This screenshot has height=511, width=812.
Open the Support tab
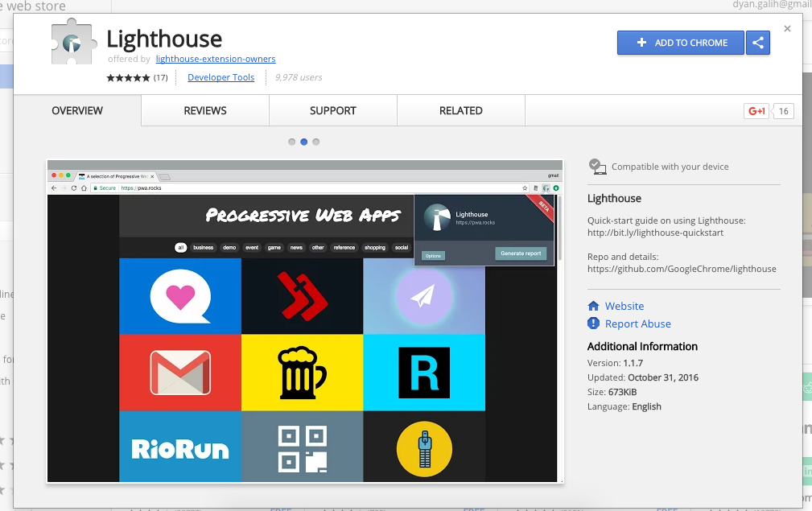pos(333,110)
